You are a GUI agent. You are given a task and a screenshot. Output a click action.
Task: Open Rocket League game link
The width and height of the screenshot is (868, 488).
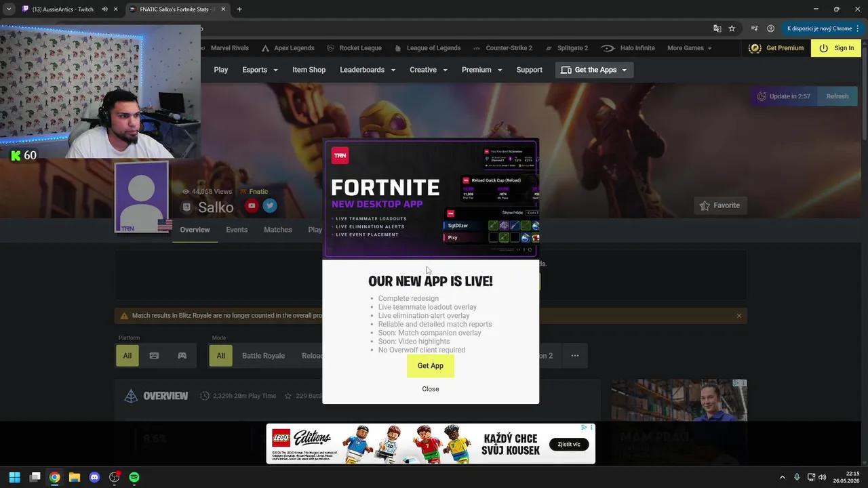tap(354, 48)
